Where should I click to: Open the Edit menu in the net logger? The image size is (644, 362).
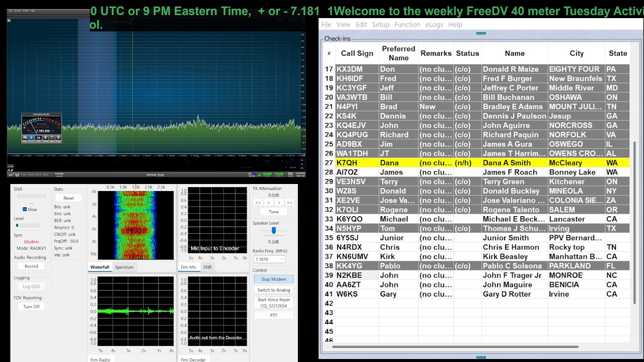pyautogui.click(x=361, y=24)
